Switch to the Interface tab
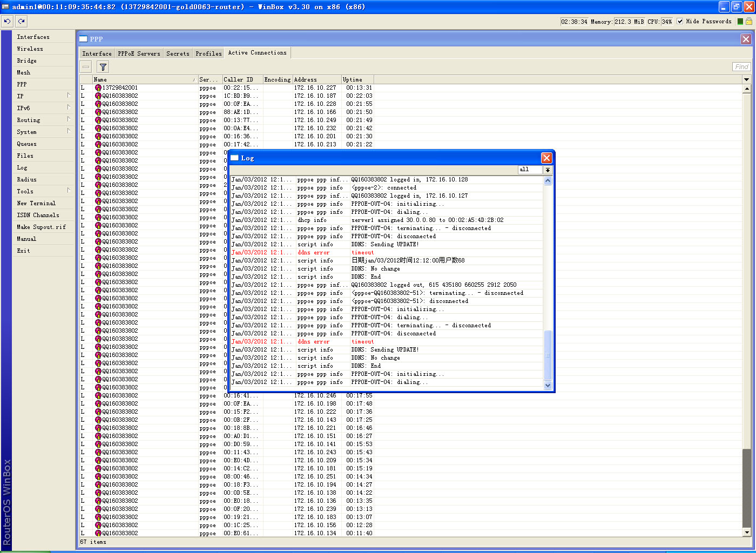The image size is (756, 553). pyautogui.click(x=97, y=53)
